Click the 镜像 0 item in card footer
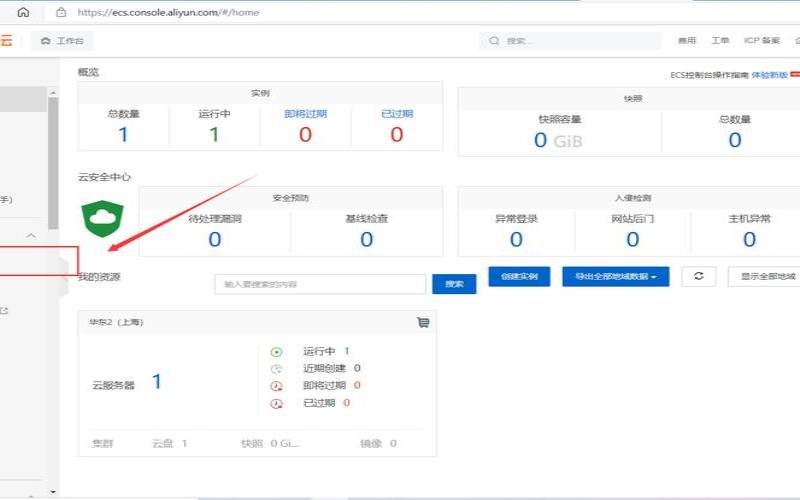Screen dimensions: 800x500 click(378, 443)
